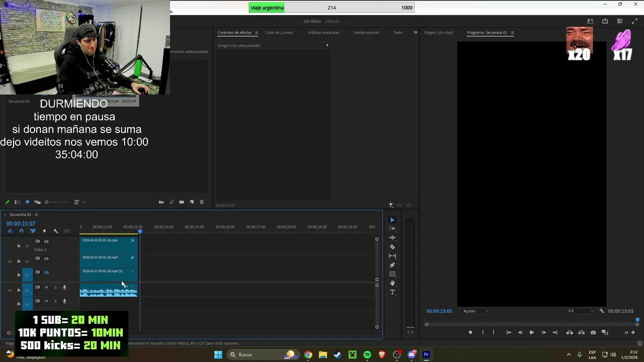Image resolution: width=644 pixels, height=362 pixels.
Task: Hide track V2 output eye
Action: coord(46,258)
